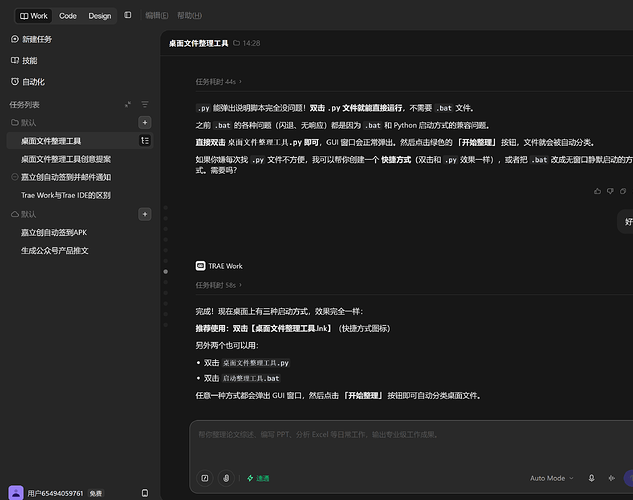Open user avatar at bottom left
633x500 pixels.
(x=16, y=493)
